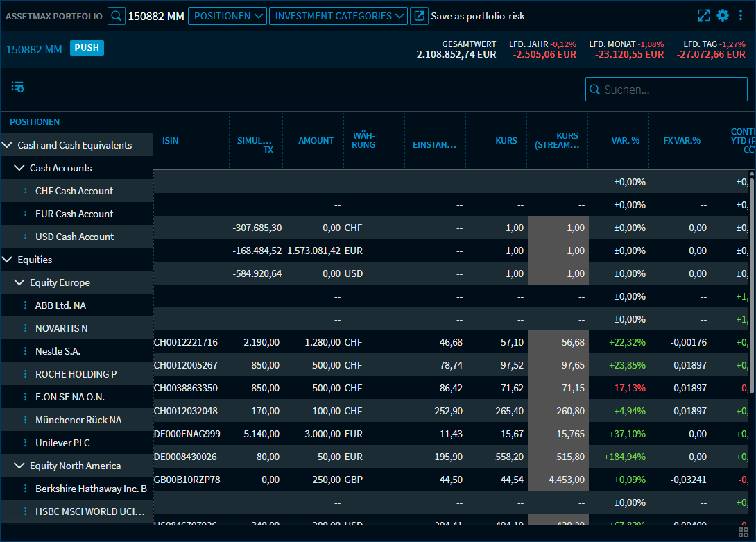Image resolution: width=756 pixels, height=542 pixels.
Task: Sort by the KURS column header
Action: 506,140
